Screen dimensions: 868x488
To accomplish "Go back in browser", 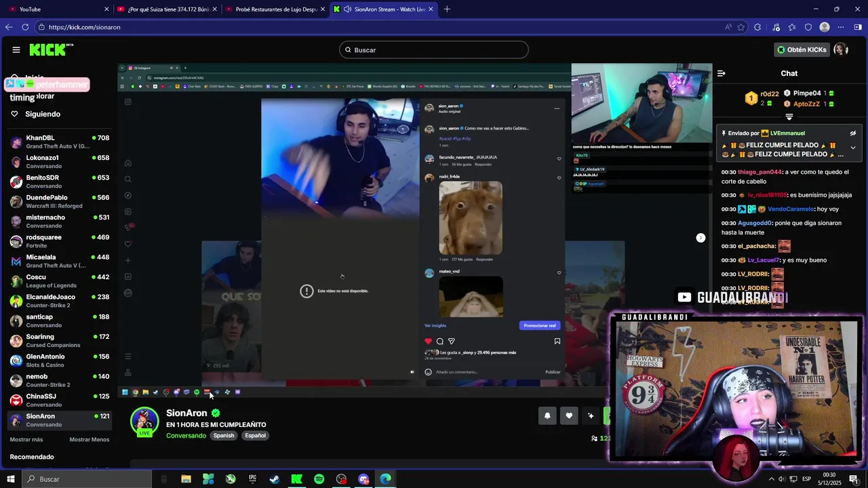I will (9, 27).
